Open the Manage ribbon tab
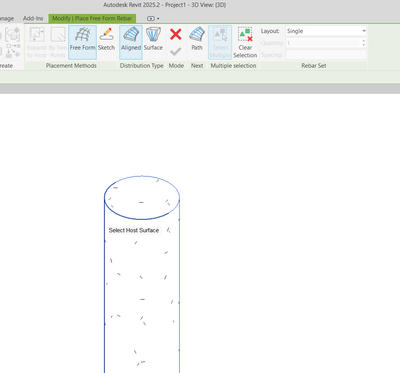400x373 pixels. click(x=7, y=18)
